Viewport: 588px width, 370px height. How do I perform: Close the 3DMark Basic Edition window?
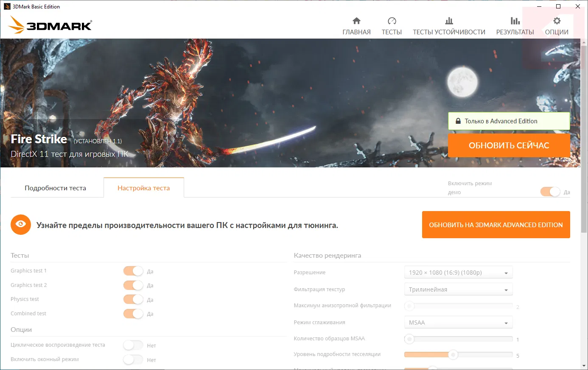pos(578,6)
